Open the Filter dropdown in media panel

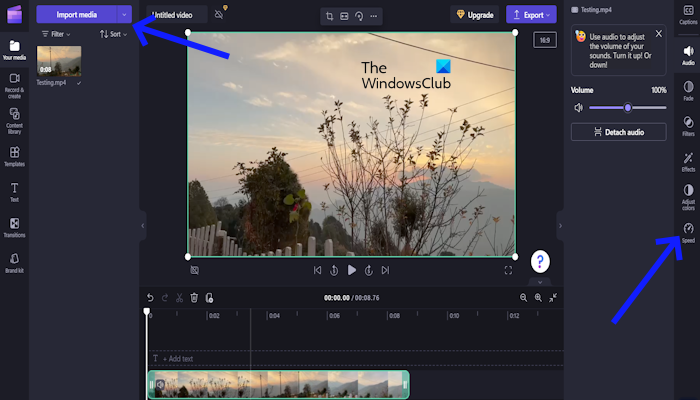(55, 34)
